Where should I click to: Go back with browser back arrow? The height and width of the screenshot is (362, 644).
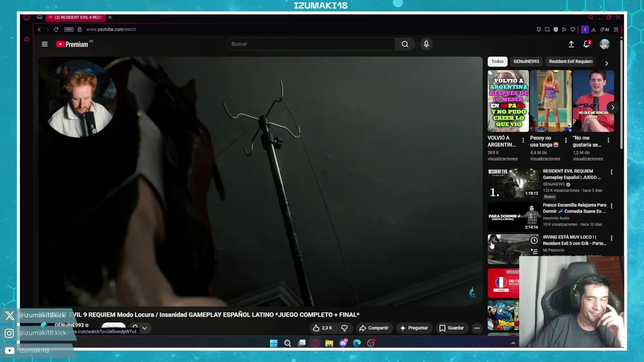pos(39,29)
